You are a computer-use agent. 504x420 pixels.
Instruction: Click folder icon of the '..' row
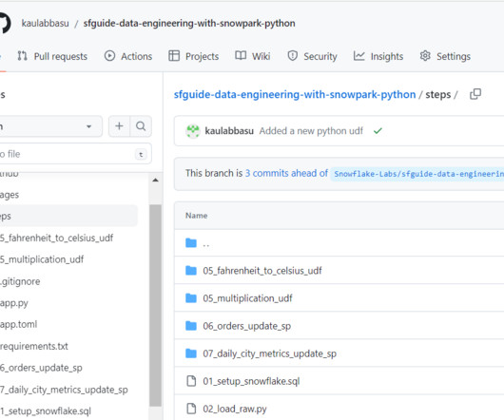point(191,243)
